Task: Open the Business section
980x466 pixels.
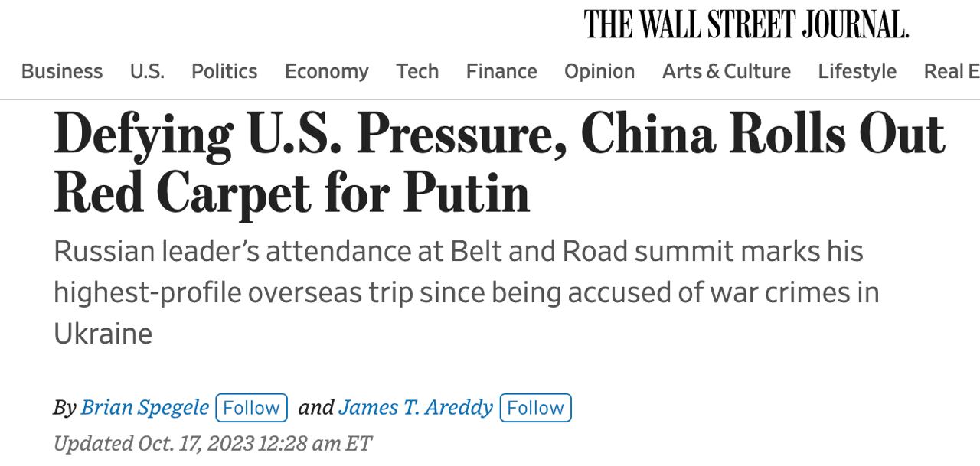Action: pyautogui.click(x=62, y=71)
